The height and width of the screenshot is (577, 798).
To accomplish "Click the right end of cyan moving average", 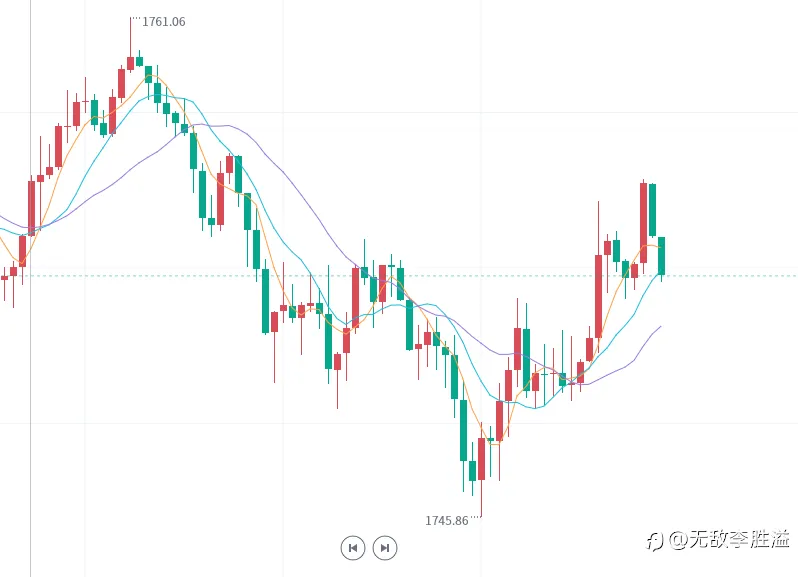I will click(660, 273).
